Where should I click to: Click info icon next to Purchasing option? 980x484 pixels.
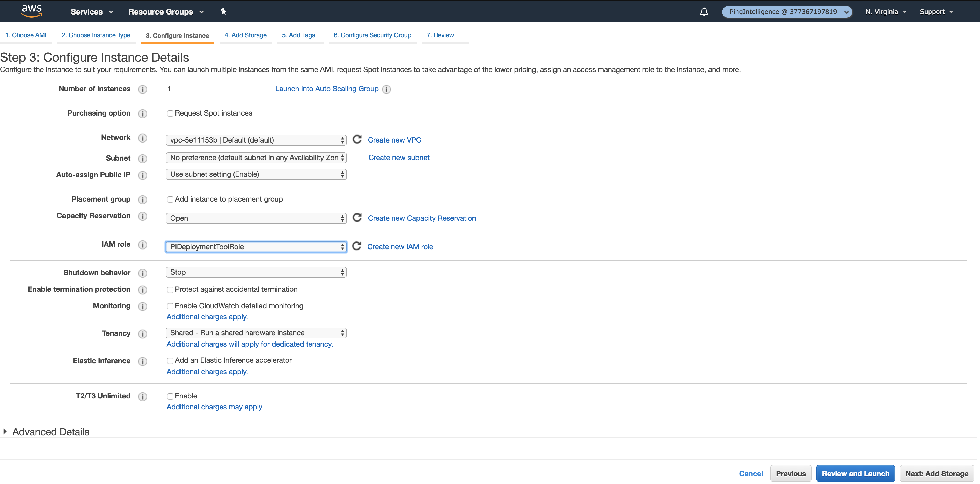coord(143,113)
